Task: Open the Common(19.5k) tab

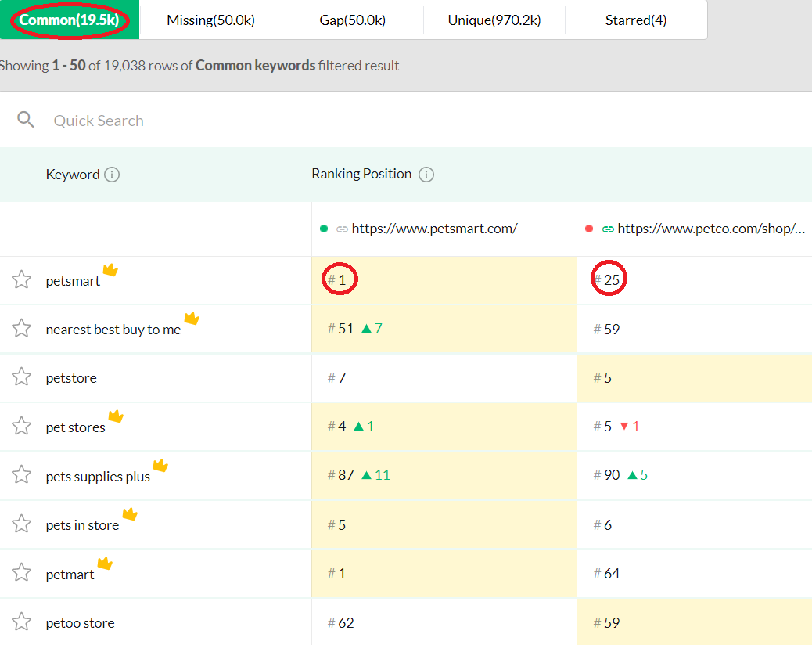Action: tap(70, 20)
